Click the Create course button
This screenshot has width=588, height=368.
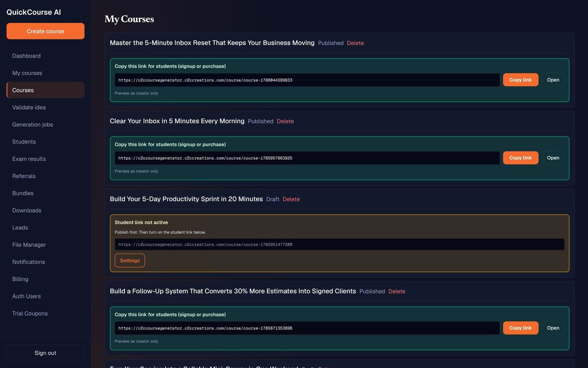45,31
